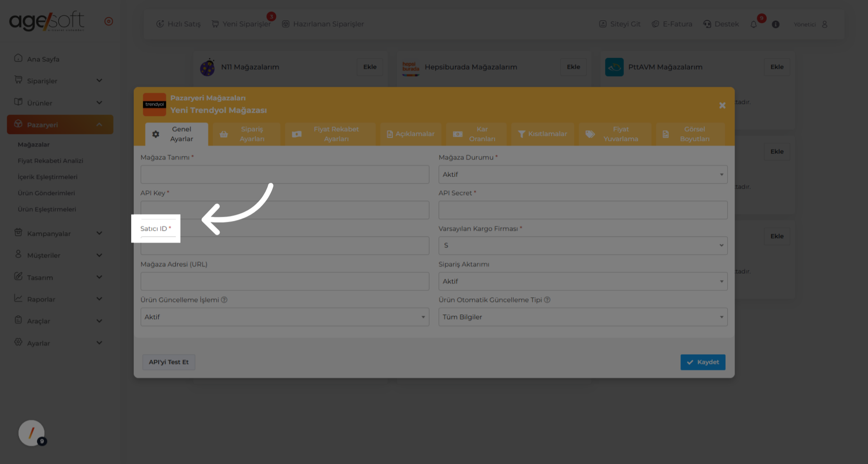Click N11 store logo icon
The height and width of the screenshot is (464, 868).
pyautogui.click(x=208, y=67)
